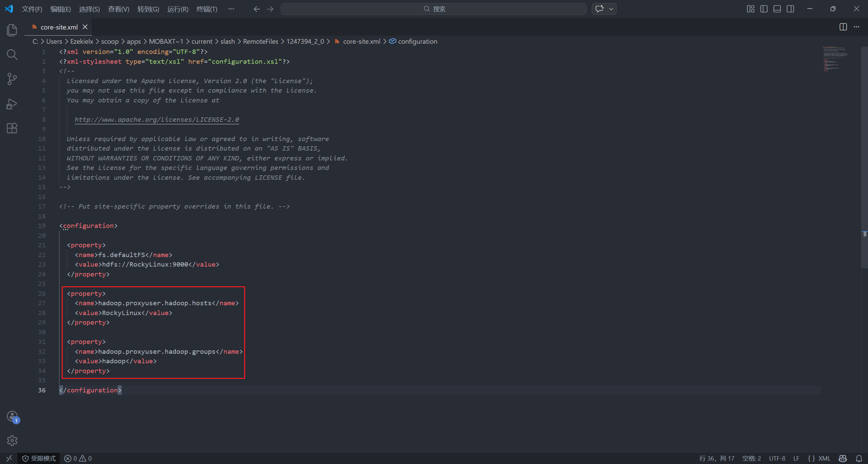
Task: Open the 文件(F) menu
Action: [x=32, y=9]
